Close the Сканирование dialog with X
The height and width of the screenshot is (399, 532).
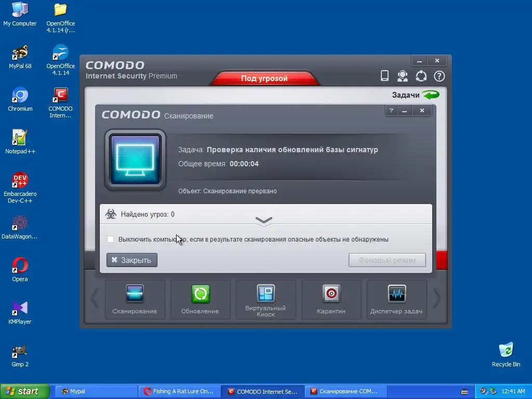pos(422,110)
